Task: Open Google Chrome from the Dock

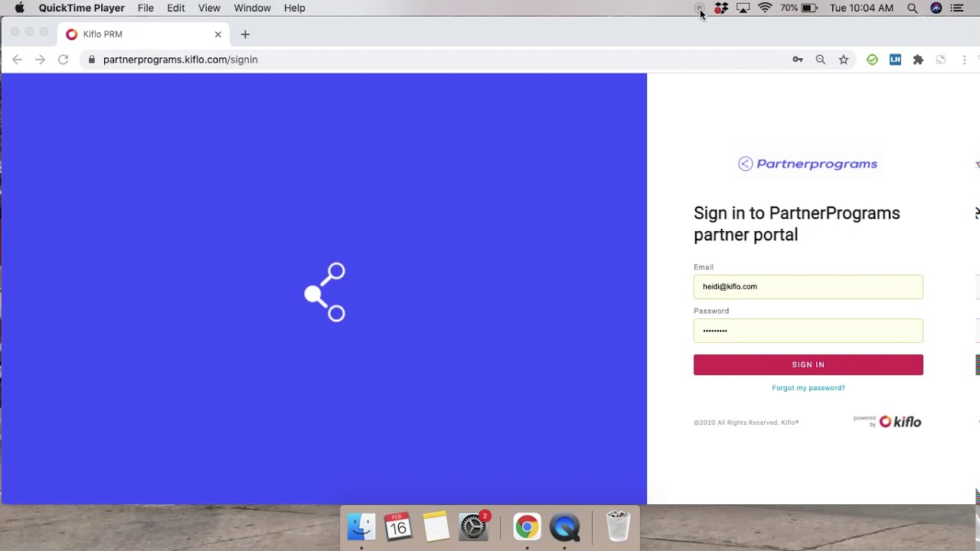Action: point(527,527)
